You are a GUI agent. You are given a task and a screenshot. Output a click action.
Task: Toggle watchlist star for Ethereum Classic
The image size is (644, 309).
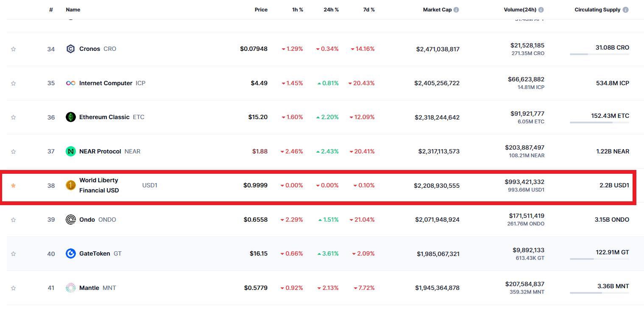pos(13,117)
